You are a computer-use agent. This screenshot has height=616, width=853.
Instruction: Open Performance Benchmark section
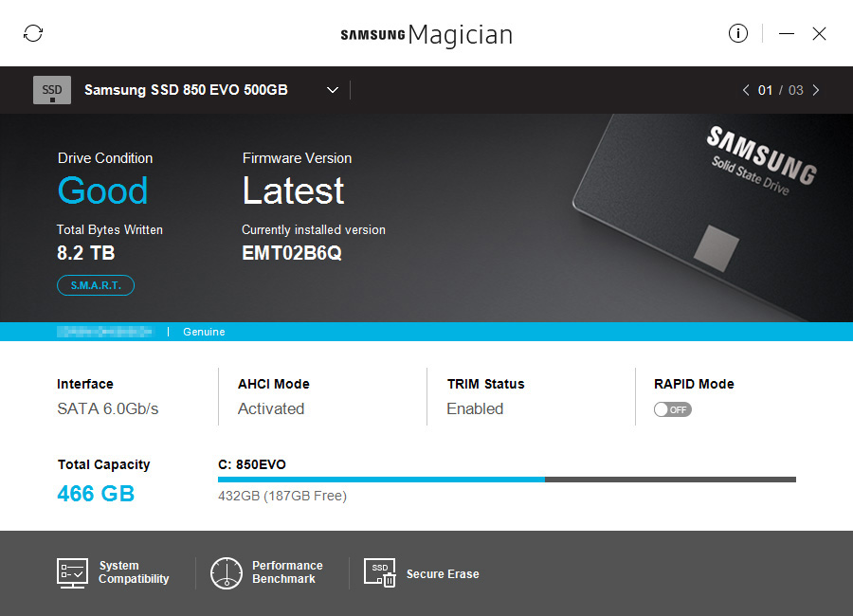[x=287, y=571]
